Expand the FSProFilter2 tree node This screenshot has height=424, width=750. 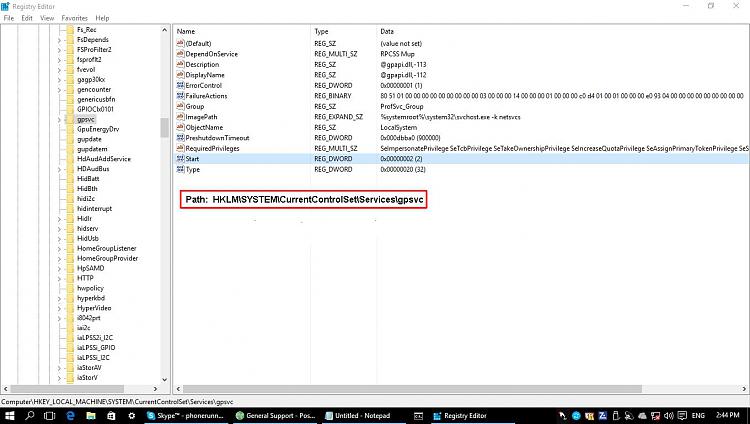coord(59,50)
